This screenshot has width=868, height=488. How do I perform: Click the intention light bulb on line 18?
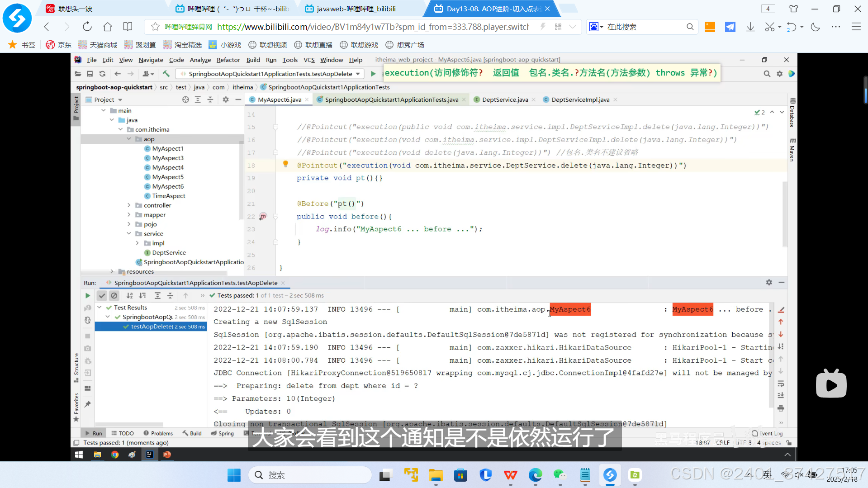(285, 164)
